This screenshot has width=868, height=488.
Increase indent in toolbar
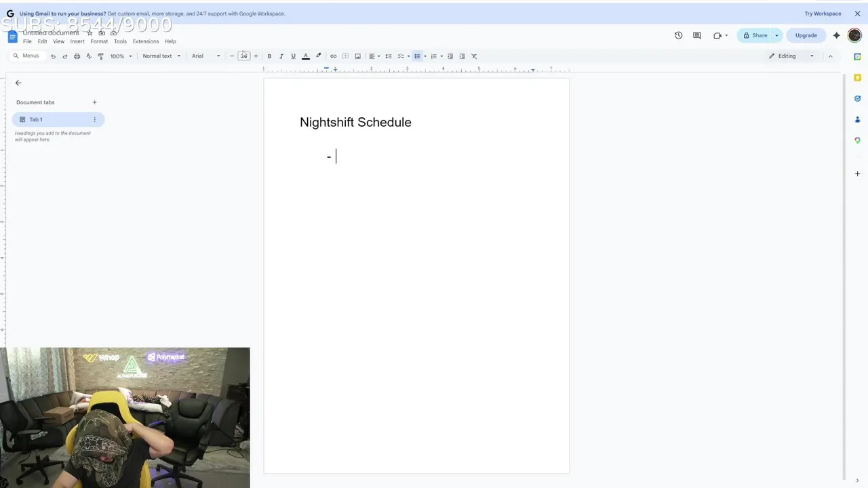(462, 56)
